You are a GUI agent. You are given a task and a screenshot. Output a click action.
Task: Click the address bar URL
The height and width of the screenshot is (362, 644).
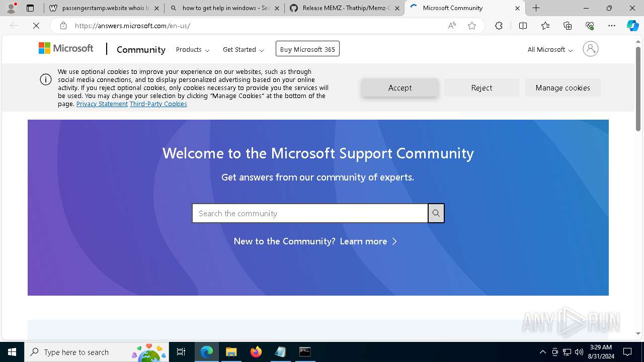(x=132, y=26)
